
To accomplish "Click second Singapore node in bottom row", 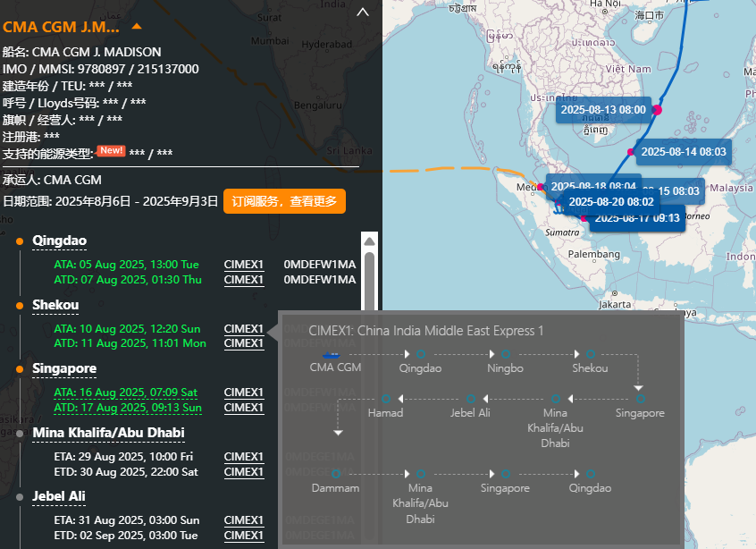I will click(506, 474).
